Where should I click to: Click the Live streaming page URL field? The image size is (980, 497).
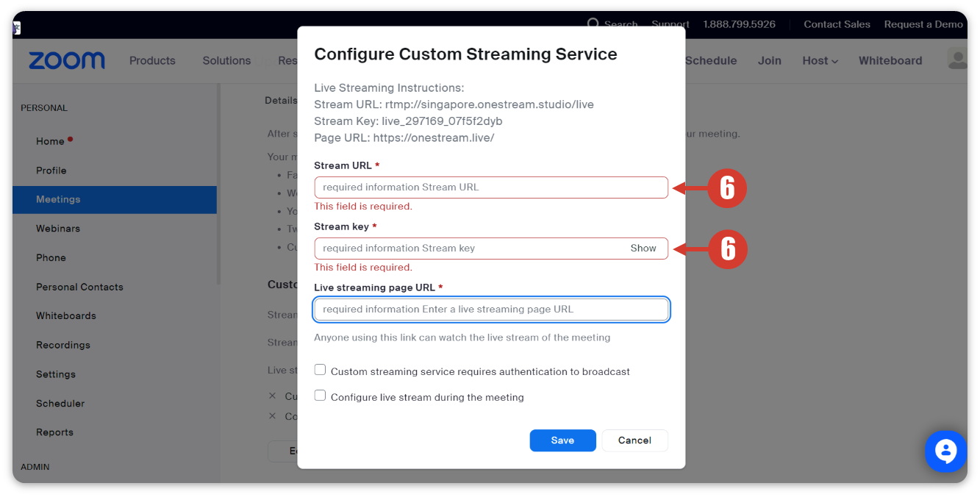tap(490, 310)
